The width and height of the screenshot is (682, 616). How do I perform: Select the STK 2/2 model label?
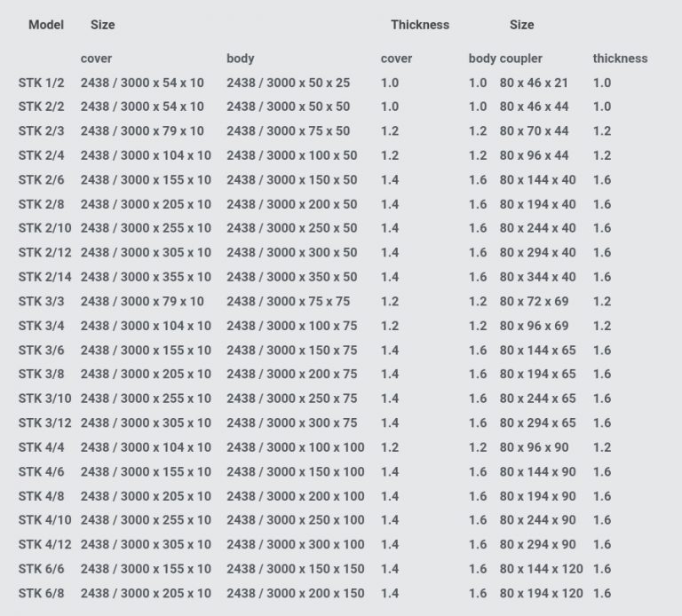click(x=42, y=107)
